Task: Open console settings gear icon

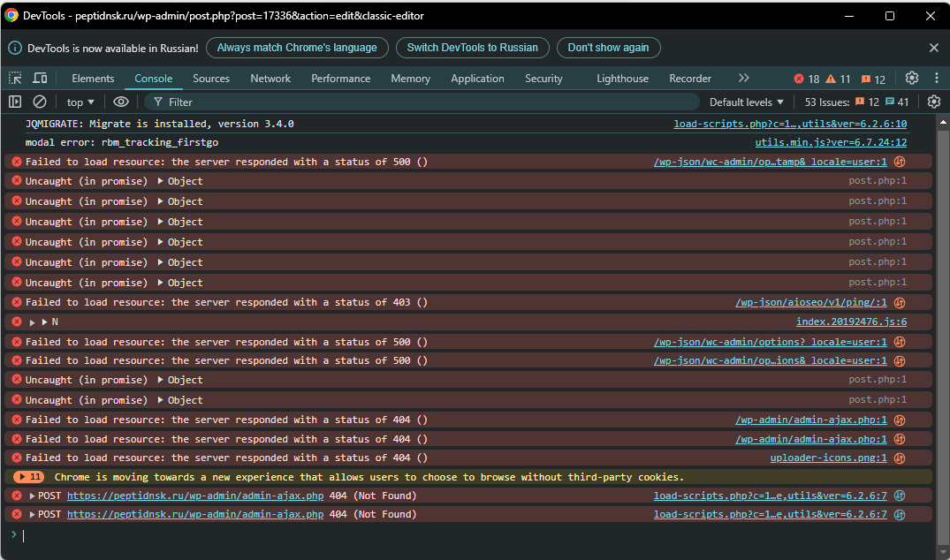Action: [933, 102]
